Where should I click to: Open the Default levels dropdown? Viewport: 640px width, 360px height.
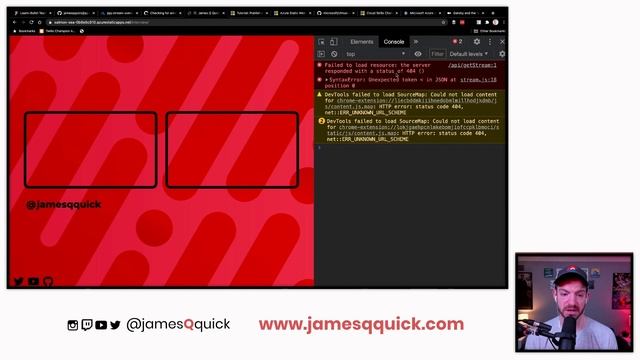[469, 54]
